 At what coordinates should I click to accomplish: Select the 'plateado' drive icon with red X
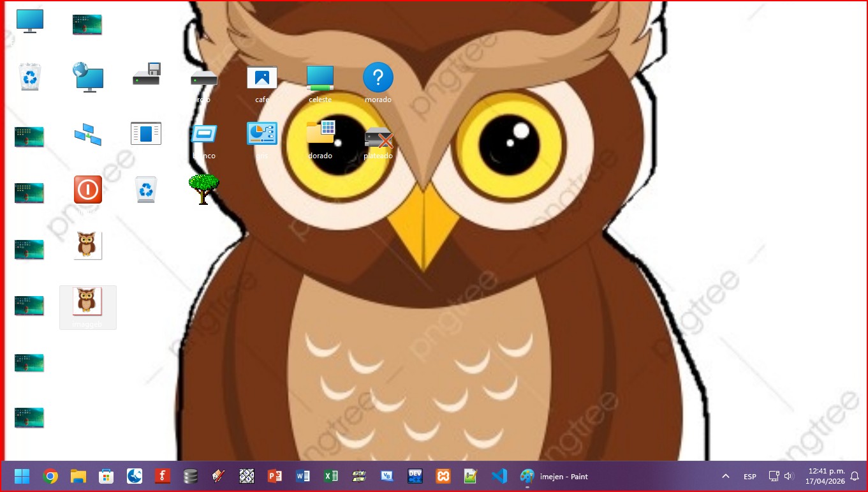(x=378, y=136)
